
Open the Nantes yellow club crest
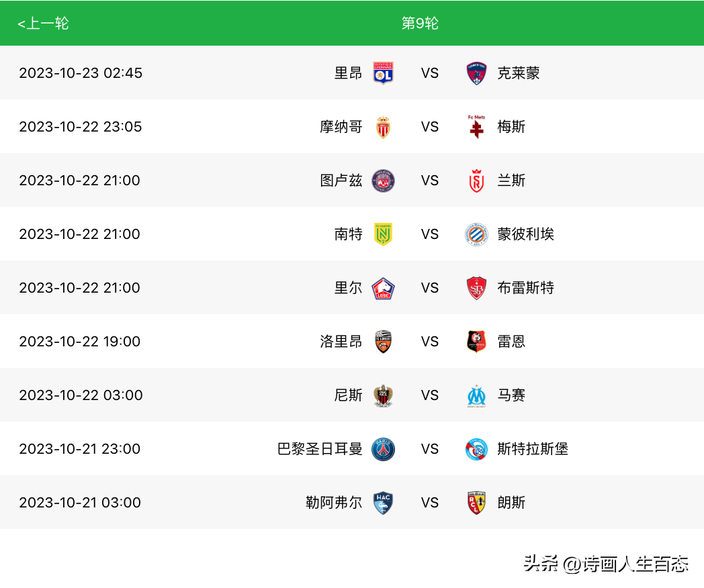(383, 234)
